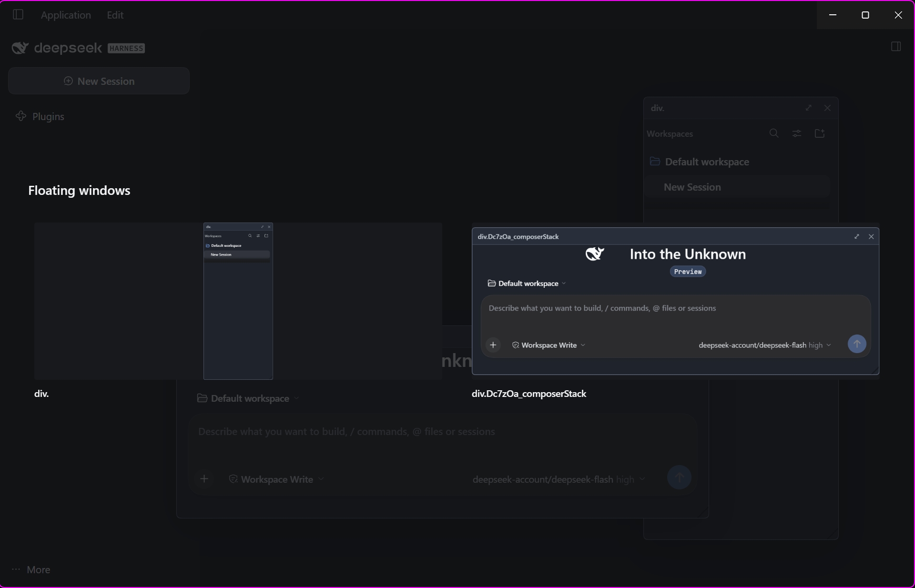
Task: Click Preview badge in composerStack window
Action: point(688,272)
